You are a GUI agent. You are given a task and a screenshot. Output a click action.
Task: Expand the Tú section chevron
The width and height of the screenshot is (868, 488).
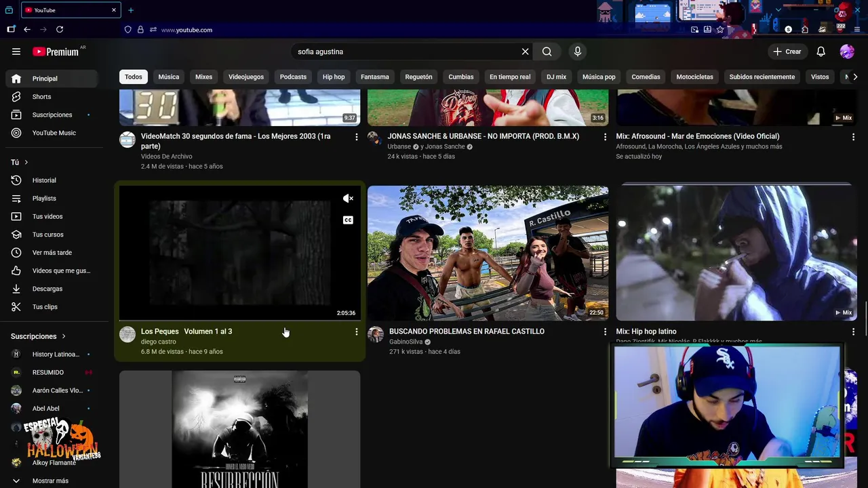(26, 163)
